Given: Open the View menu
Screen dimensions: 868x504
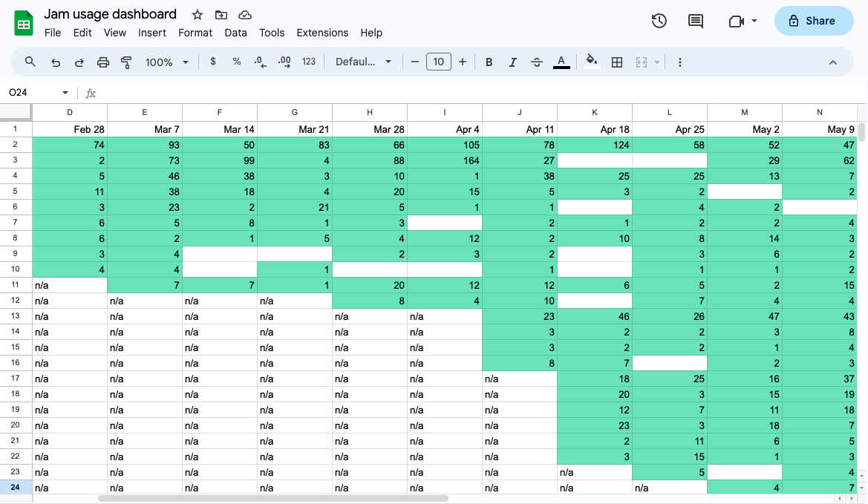Looking at the screenshot, I should coord(114,33).
